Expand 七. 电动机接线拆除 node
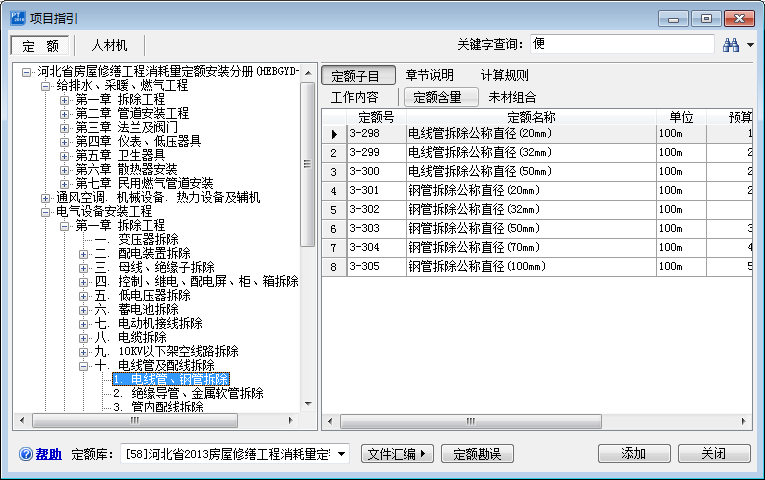This screenshot has width=765, height=480. tap(83, 324)
